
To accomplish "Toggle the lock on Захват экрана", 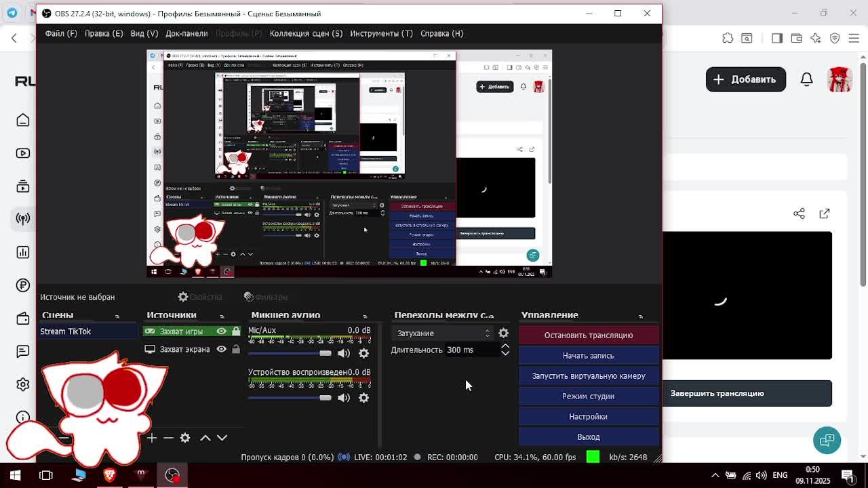I will click(235, 349).
